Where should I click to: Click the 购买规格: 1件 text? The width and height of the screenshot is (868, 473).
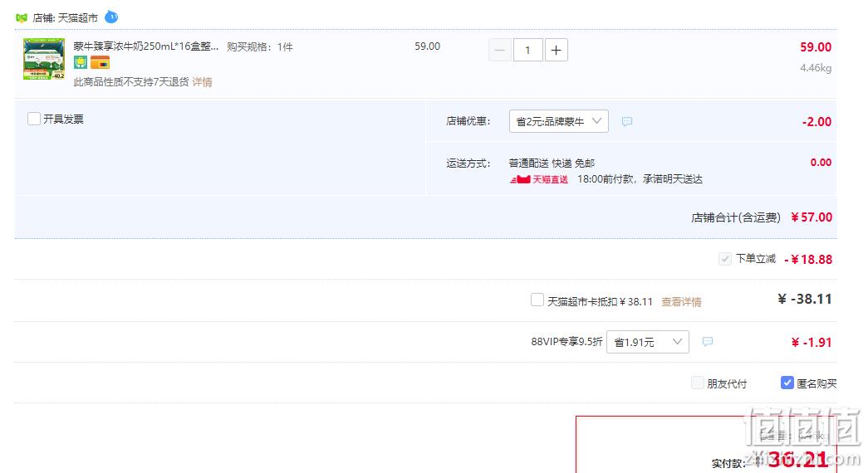coord(260,47)
